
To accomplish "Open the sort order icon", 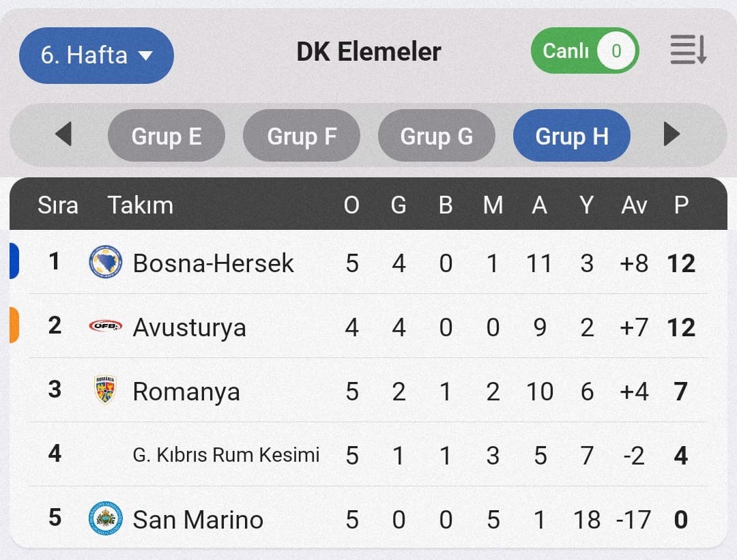I will click(x=689, y=50).
